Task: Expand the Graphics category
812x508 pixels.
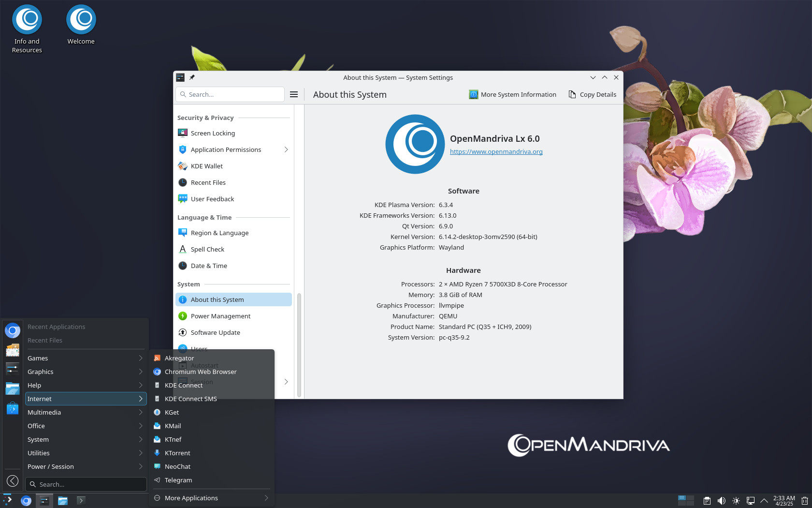Action: pyautogui.click(x=86, y=372)
